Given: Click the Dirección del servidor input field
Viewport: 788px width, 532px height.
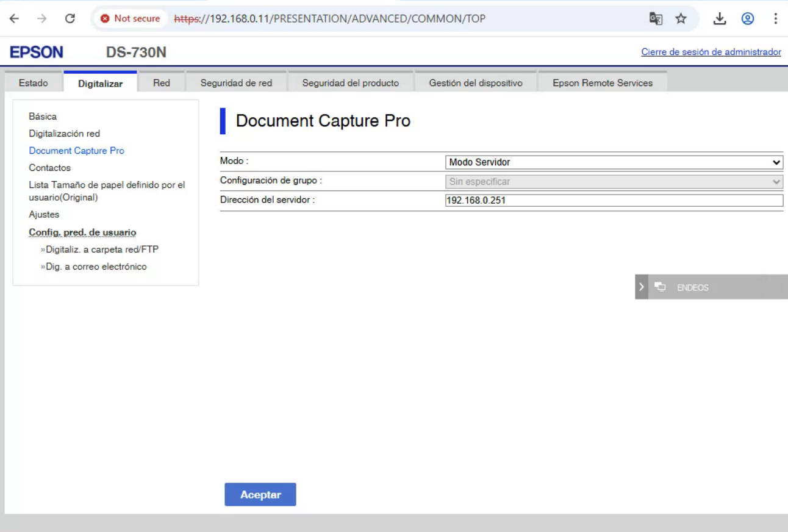Looking at the screenshot, I should 614,201.
